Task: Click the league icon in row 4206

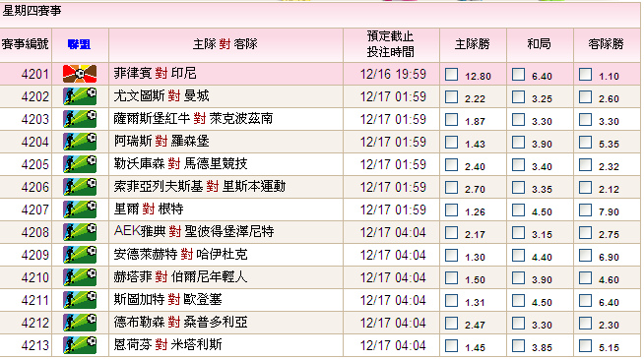Action: (80, 187)
